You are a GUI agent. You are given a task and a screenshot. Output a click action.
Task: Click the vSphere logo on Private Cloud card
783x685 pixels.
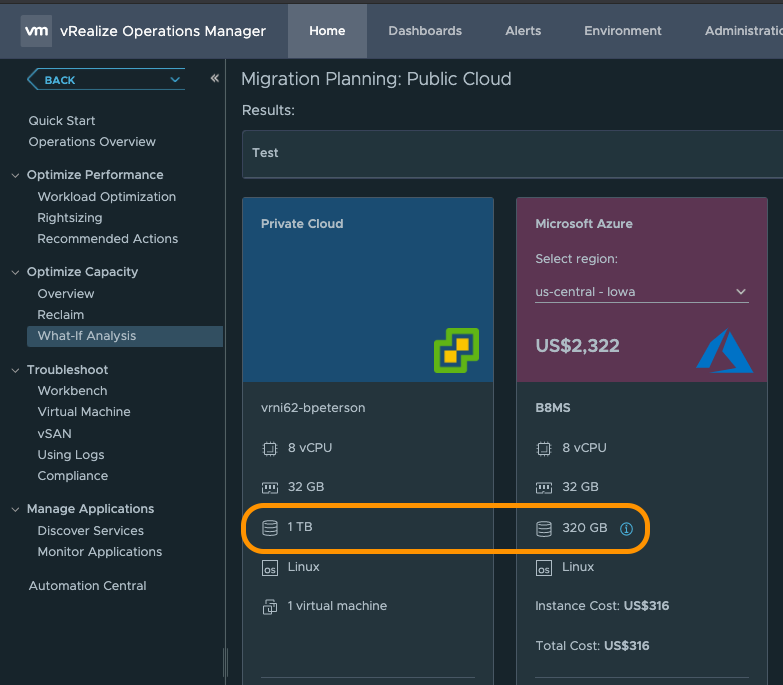pos(456,350)
